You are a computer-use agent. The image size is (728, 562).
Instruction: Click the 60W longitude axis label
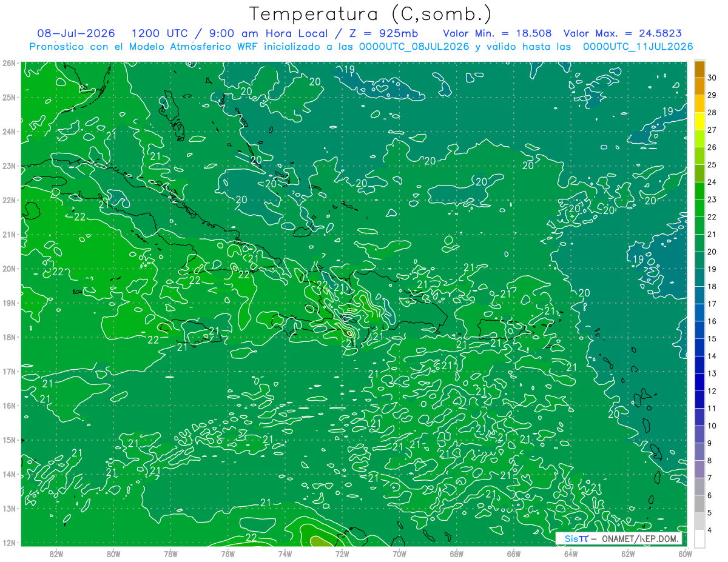click(x=685, y=554)
